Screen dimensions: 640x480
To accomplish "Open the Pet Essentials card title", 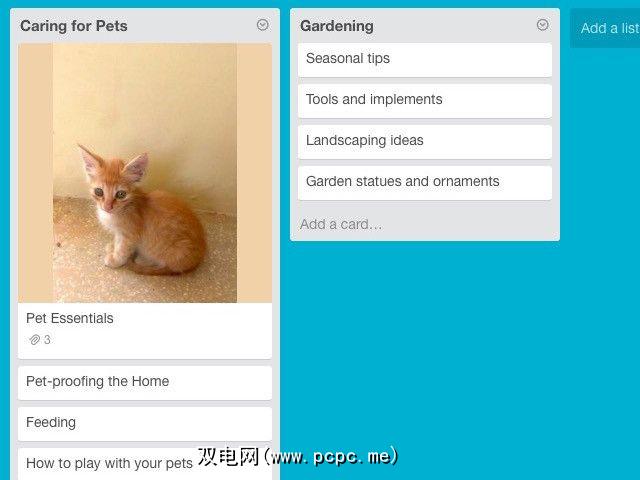I will 70,318.
